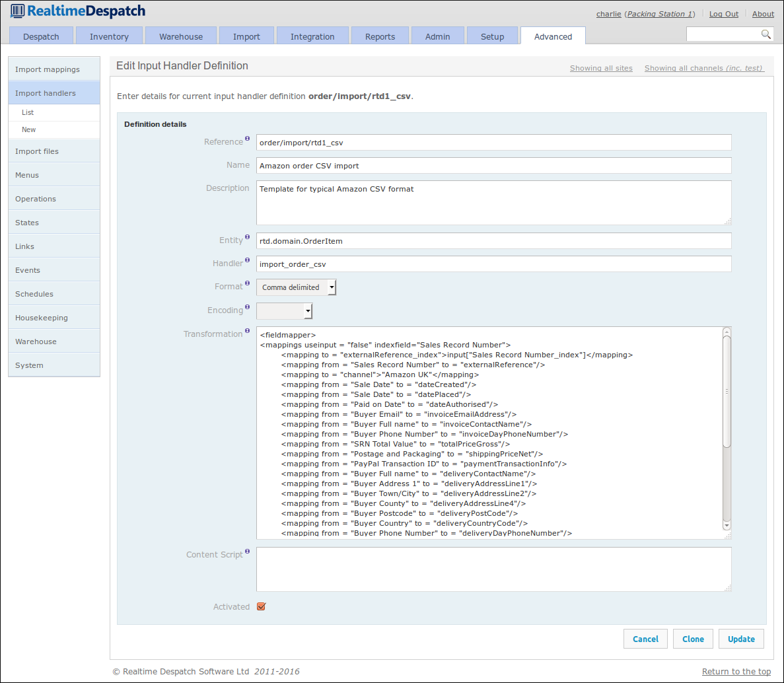Open the Inventory tab
The image size is (784, 683).
(109, 36)
